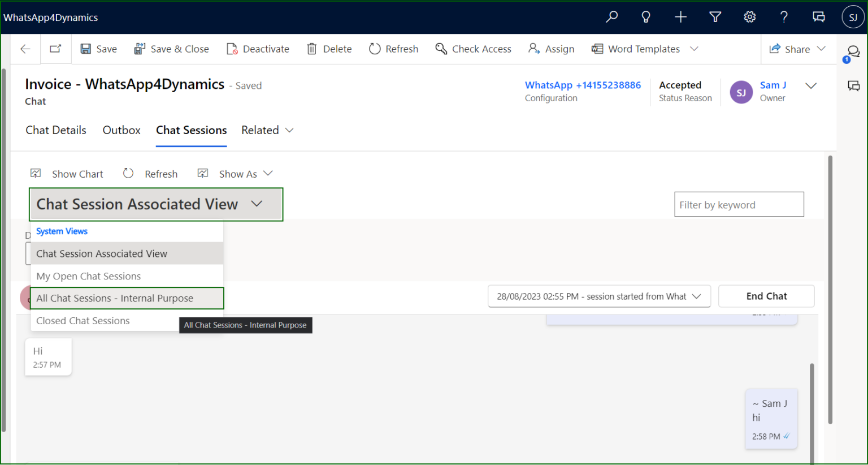This screenshot has width=868, height=465.
Task: Open the advanced filter funnel icon
Action: pos(715,17)
